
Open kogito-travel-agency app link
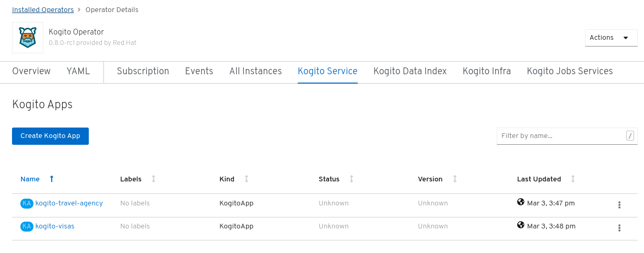(x=69, y=203)
